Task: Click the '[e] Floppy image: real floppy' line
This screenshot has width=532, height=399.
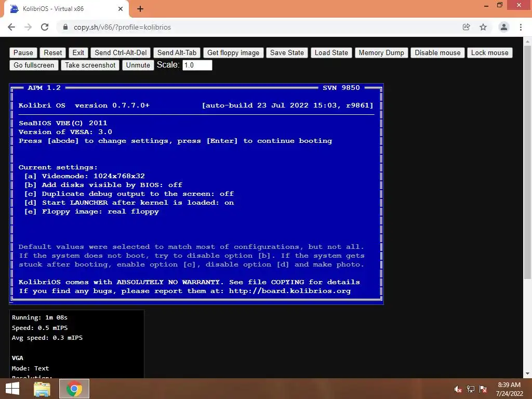Action: 91,211
